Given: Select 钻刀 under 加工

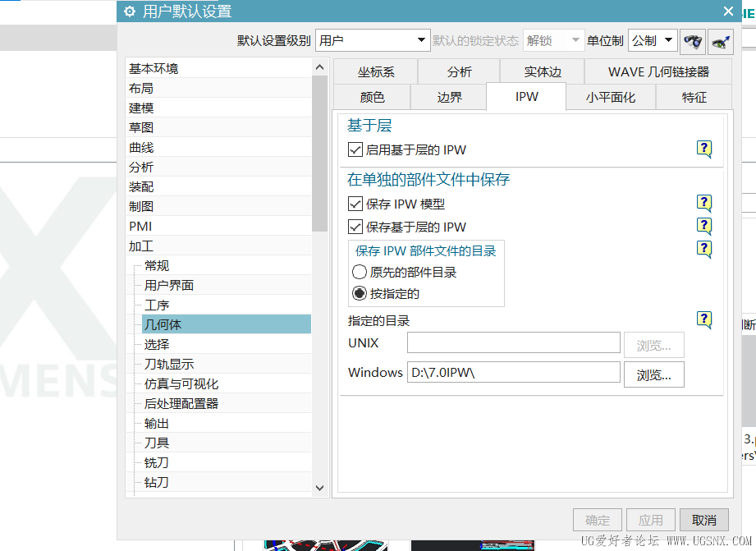Looking at the screenshot, I should tap(227, 483).
